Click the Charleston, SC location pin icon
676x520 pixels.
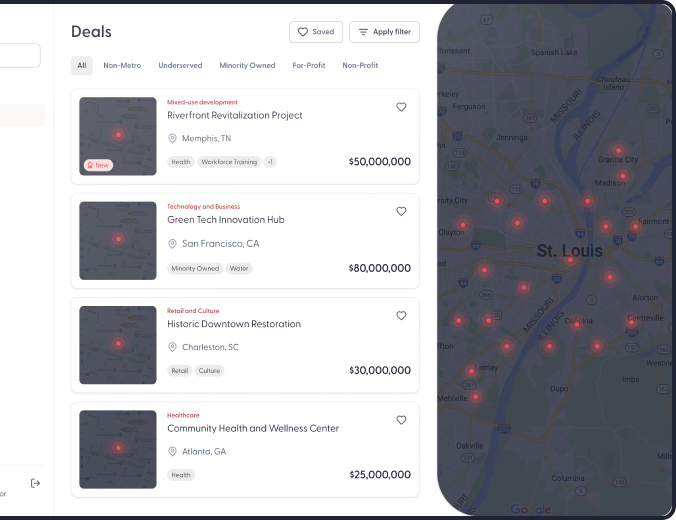pyautogui.click(x=172, y=347)
